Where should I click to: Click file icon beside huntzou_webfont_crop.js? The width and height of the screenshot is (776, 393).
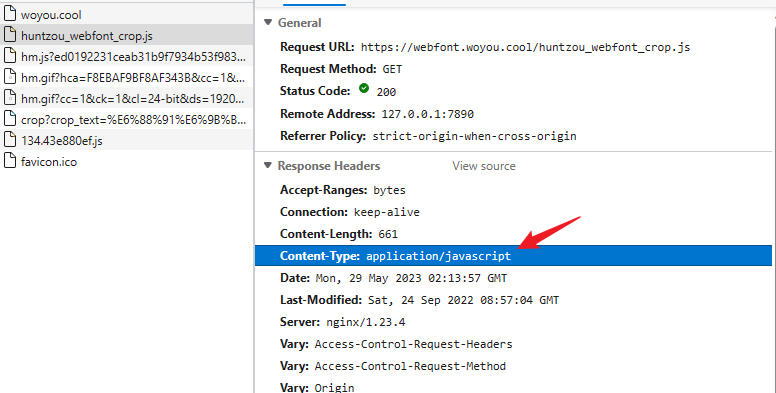[x=10, y=35]
